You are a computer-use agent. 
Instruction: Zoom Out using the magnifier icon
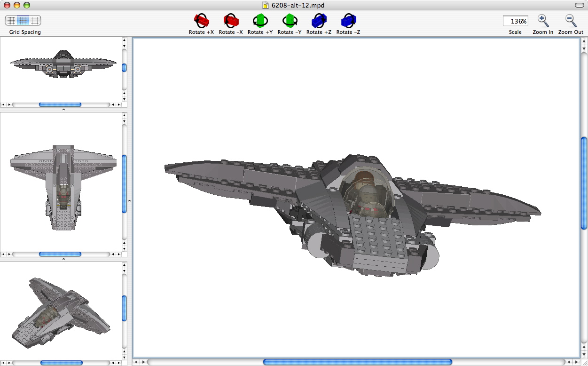(x=570, y=21)
